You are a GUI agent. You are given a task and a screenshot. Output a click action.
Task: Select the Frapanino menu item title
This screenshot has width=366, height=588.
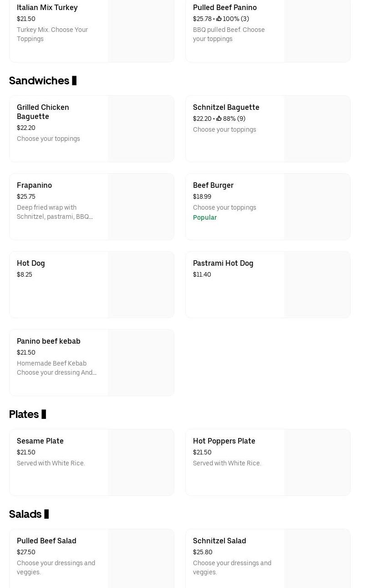tap(34, 185)
